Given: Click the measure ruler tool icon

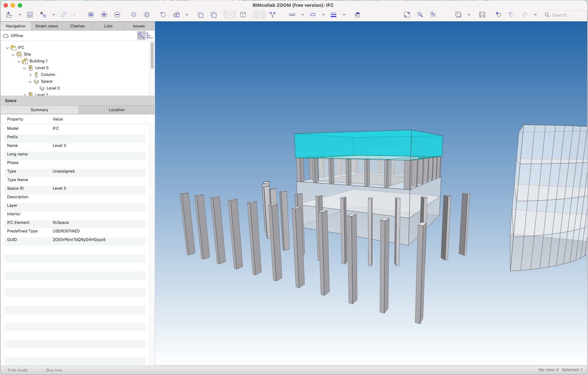Looking at the screenshot, I should (292, 15).
